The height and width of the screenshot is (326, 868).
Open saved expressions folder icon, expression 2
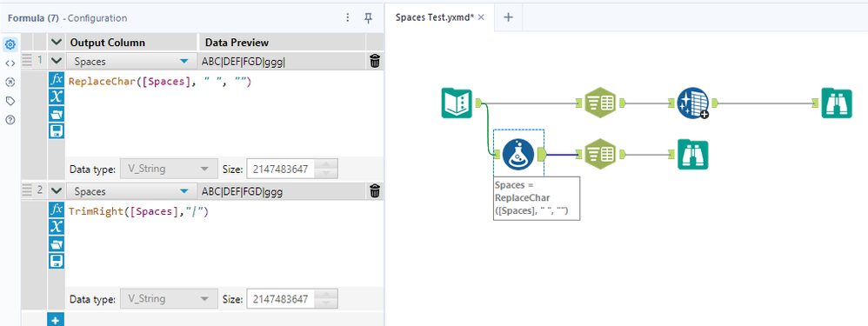coord(57,244)
